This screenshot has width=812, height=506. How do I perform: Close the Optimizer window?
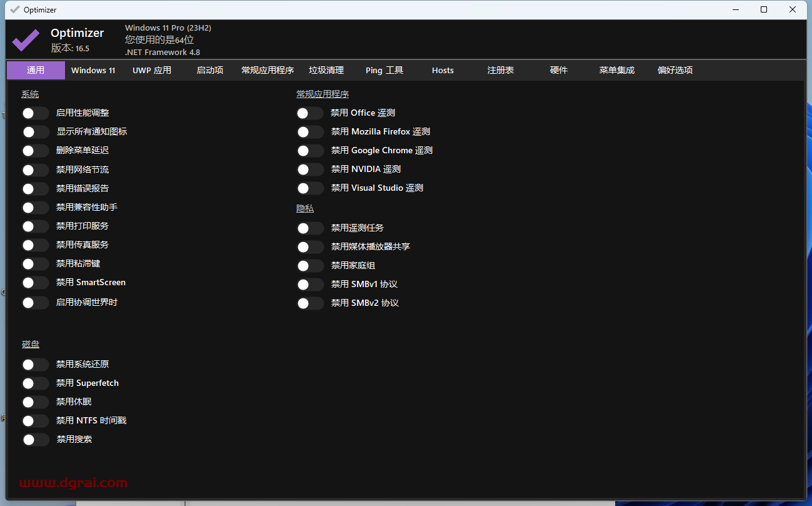pos(793,9)
